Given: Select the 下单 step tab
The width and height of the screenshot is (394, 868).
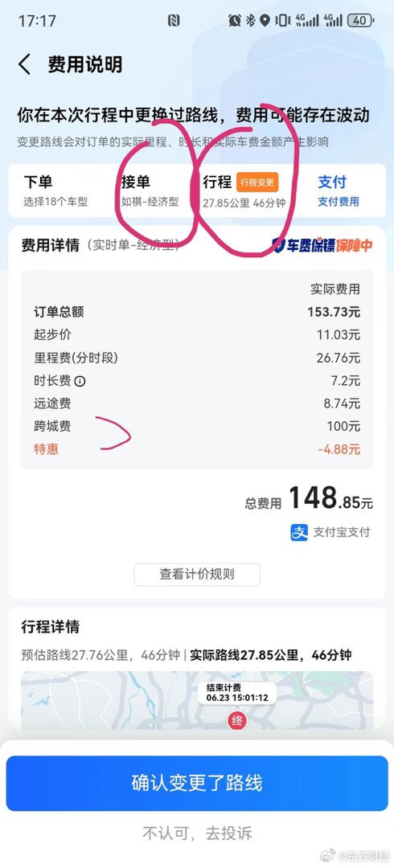Looking at the screenshot, I should coord(55,190).
